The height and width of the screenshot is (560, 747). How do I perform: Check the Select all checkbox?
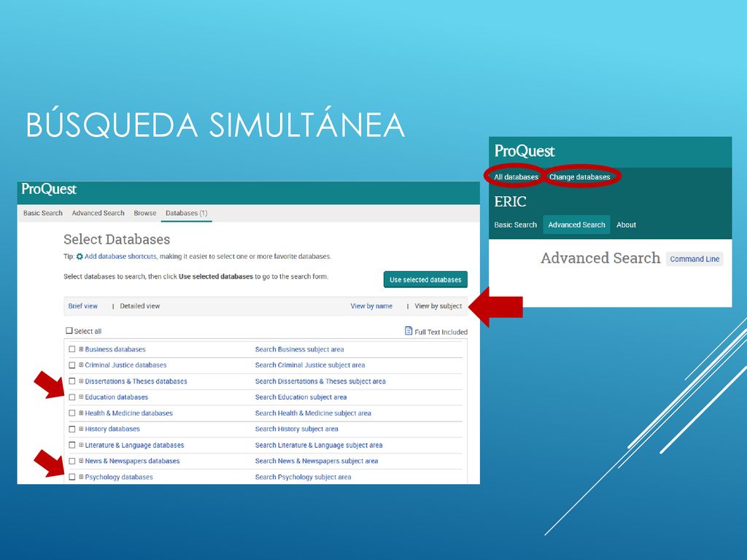[69, 330]
